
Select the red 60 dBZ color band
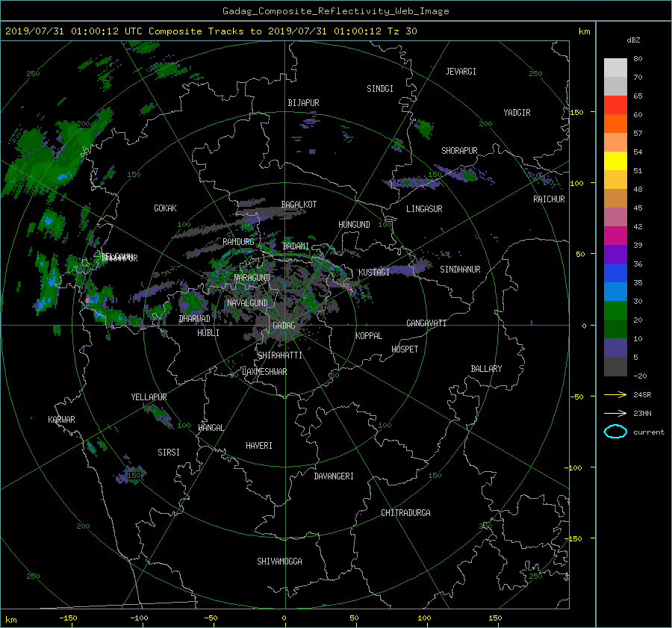pyautogui.click(x=615, y=105)
